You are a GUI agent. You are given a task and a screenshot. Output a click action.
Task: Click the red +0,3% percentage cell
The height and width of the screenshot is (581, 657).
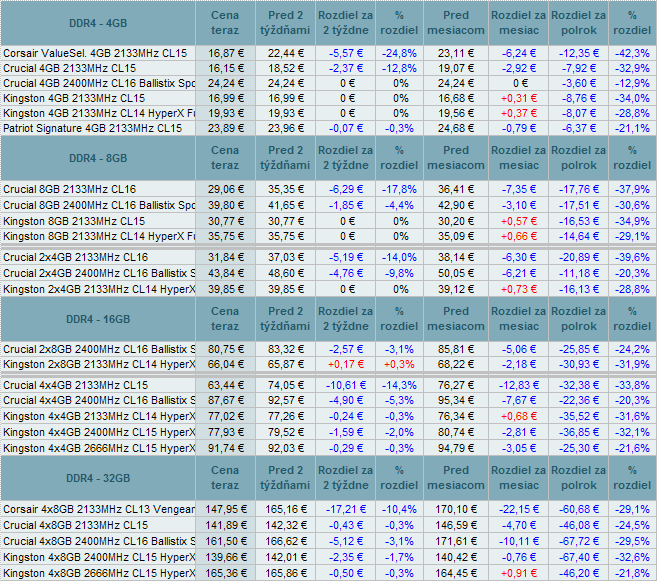[399, 364]
